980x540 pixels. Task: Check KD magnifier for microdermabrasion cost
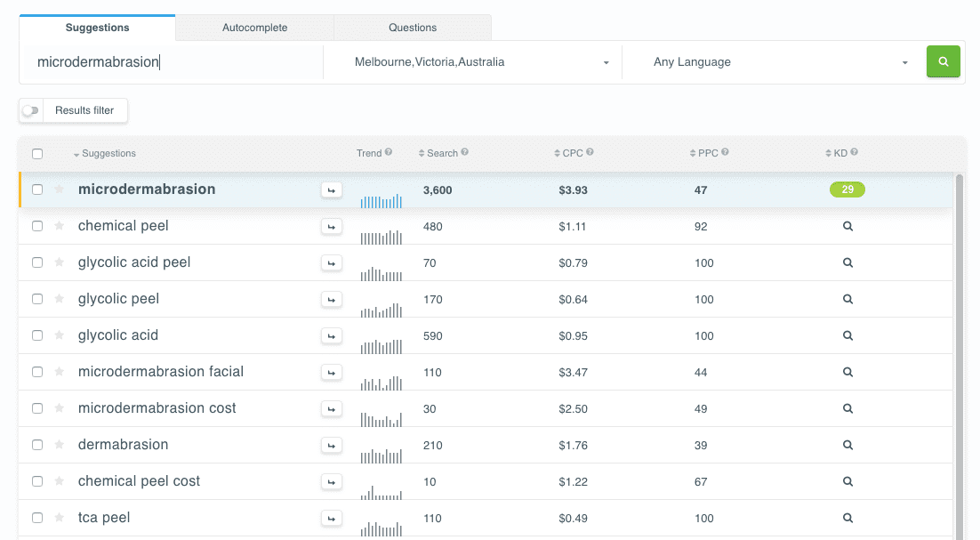click(847, 408)
